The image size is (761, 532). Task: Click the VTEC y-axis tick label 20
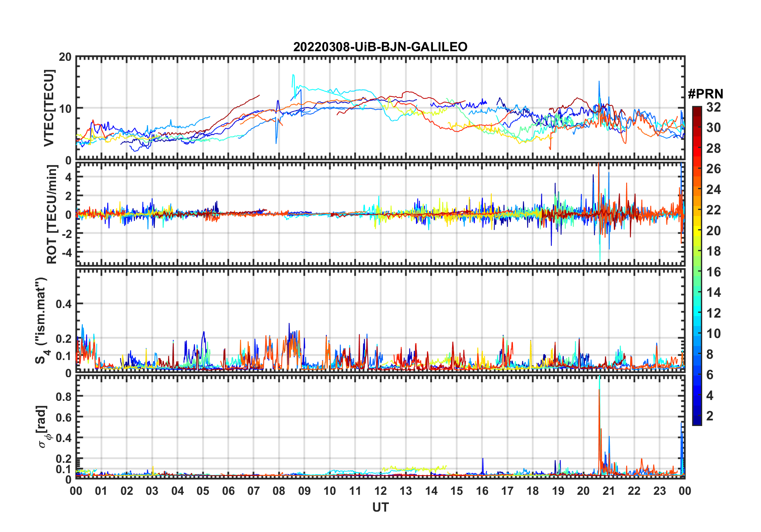[65, 57]
